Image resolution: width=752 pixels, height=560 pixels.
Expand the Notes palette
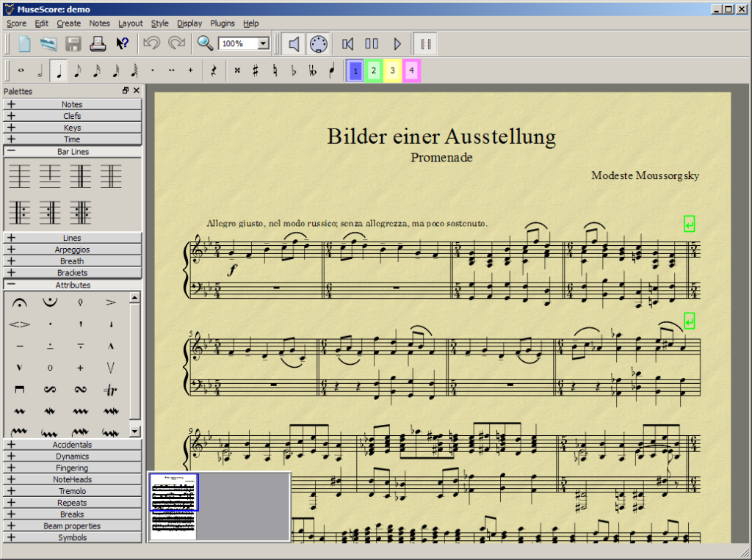coord(73,104)
